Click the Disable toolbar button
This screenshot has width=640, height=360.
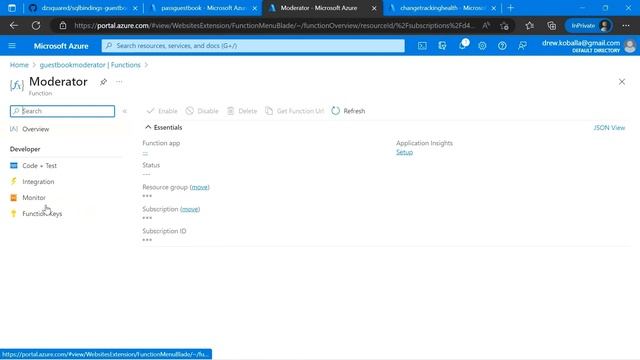[x=202, y=111]
